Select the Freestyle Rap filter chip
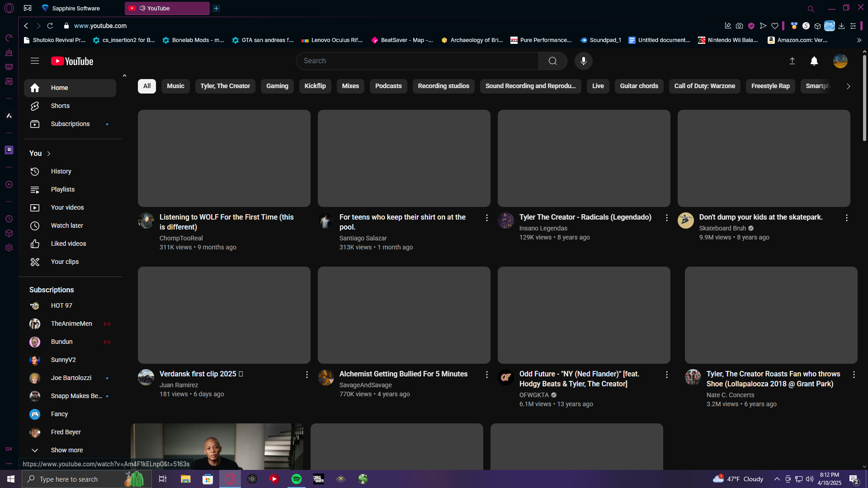 point(770,86)
